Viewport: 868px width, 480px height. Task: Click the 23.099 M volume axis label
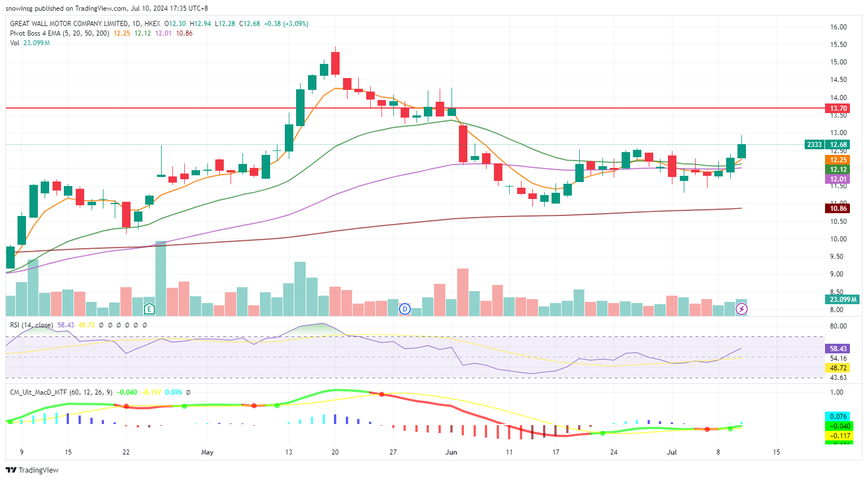(843, 299)
